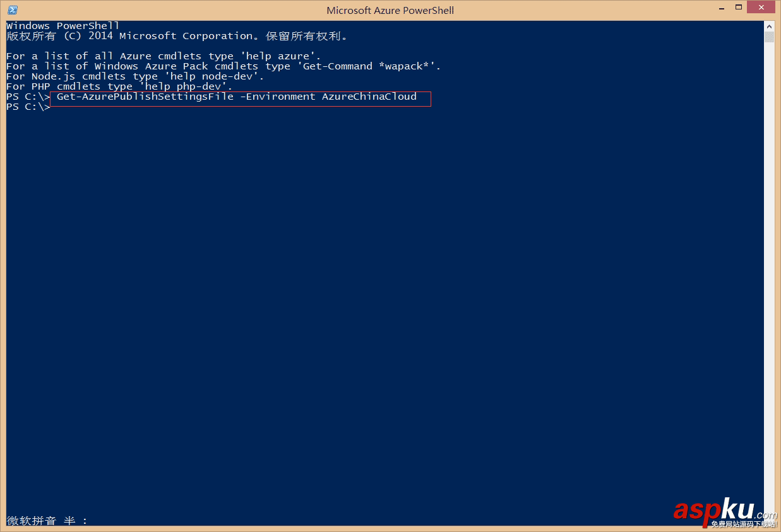
Task: Click the AzureChinaCloud parameter value
Action: coord(369,97)
